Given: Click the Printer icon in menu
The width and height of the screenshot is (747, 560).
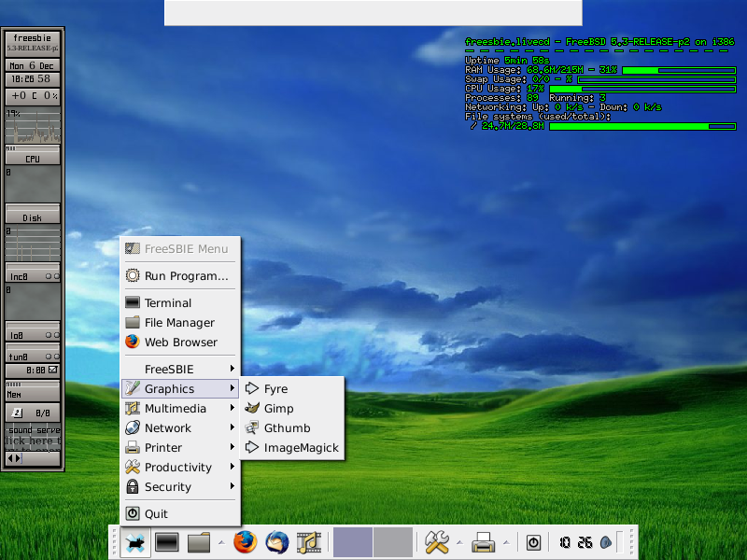Looking at the screenshot, I should pos(133,447).
